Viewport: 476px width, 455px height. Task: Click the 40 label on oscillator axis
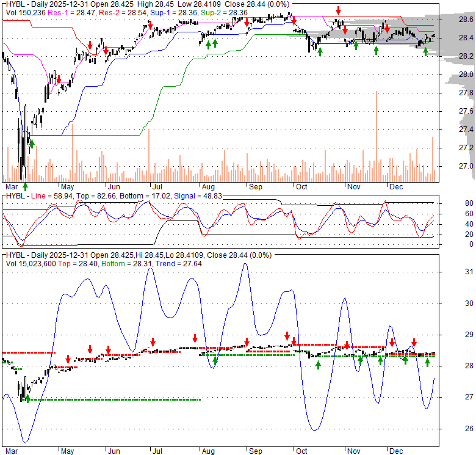click(469, 224)
